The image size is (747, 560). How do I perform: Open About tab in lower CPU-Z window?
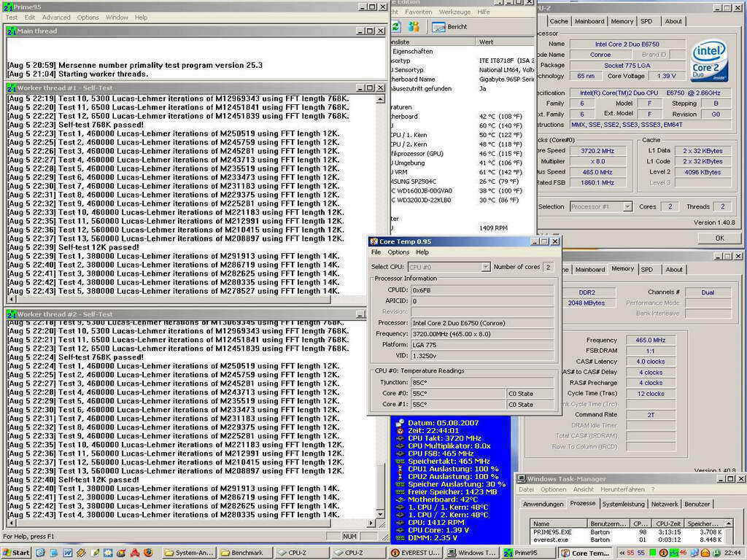(673, 270)
